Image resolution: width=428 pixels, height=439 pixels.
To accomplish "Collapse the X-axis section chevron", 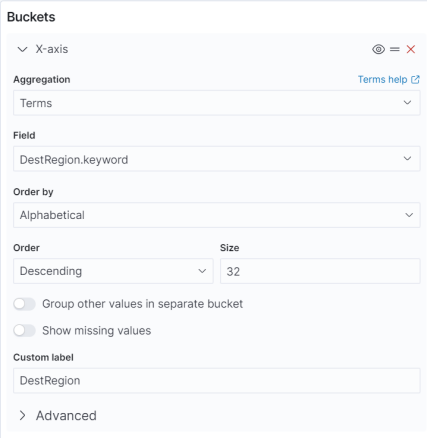I will tap(22, 49).
